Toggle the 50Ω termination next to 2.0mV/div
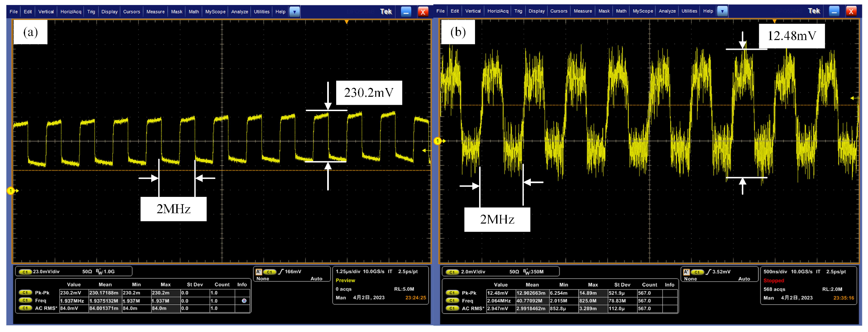 514,272
